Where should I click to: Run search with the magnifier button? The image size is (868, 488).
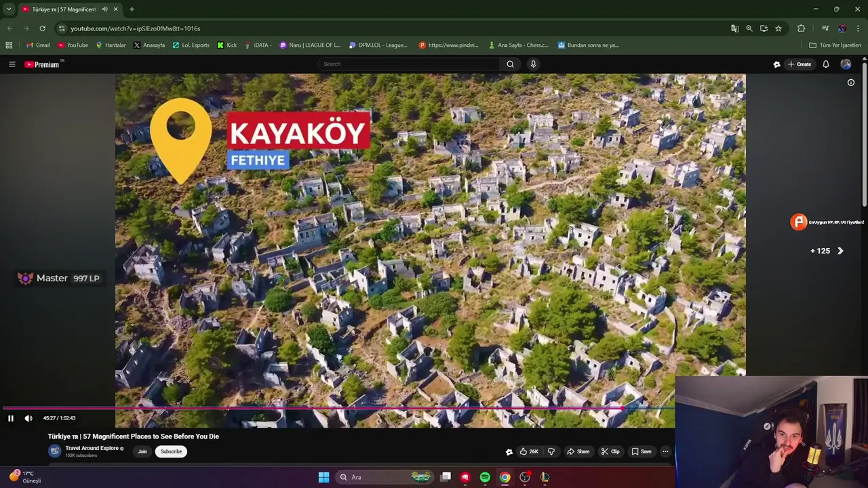[511, 64]
